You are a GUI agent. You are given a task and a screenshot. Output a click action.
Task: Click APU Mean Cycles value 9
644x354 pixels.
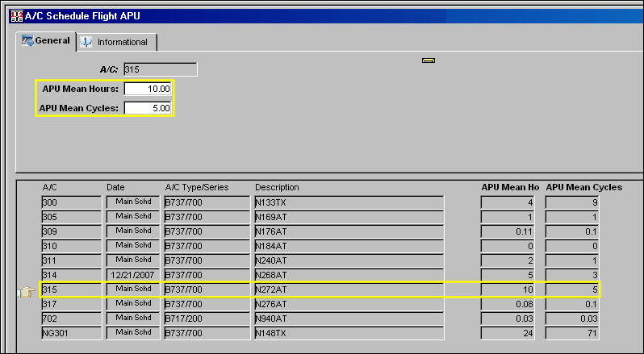[x=571, y=202]
